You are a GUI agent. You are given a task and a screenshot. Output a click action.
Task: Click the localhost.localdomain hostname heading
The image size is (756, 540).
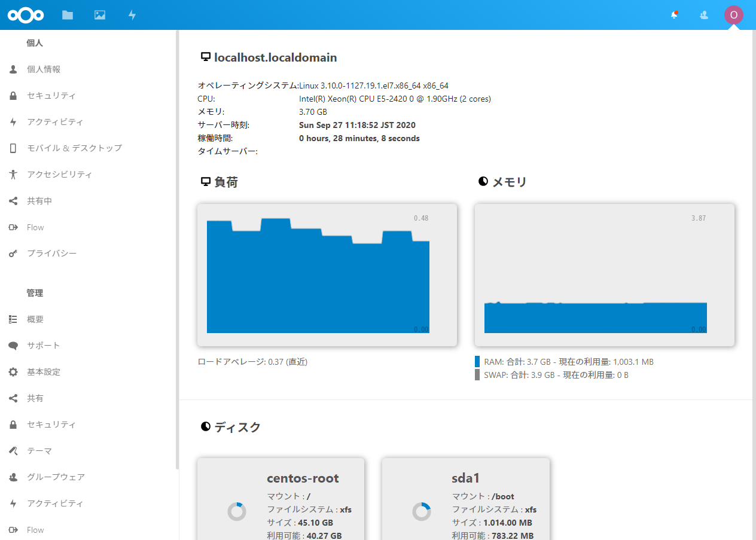[276, 57]
